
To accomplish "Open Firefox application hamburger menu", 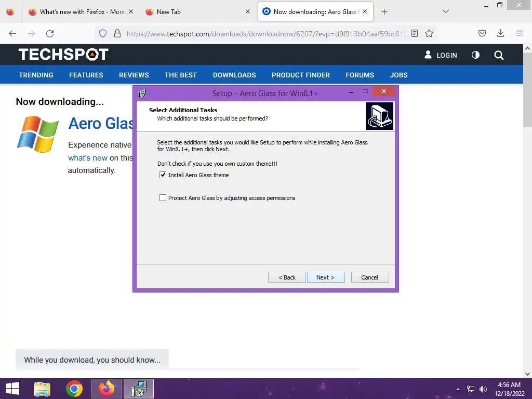I will (520, 33).
